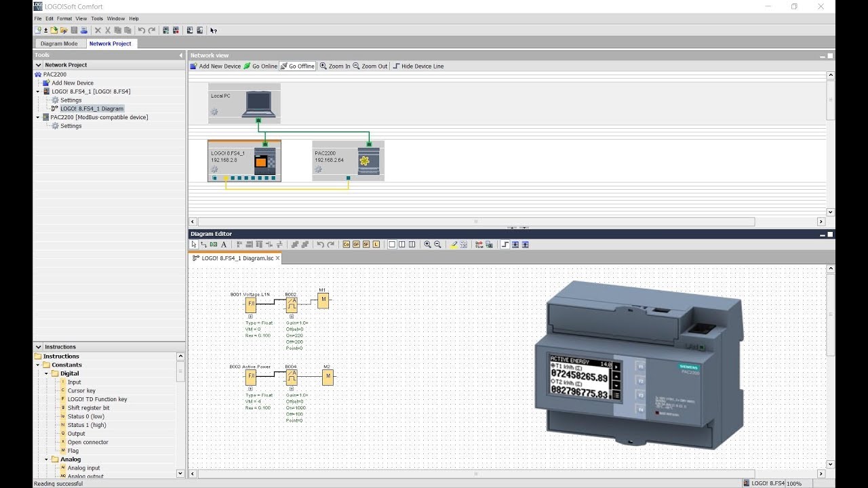Select three-window split view layout

(x=412, y=244)
